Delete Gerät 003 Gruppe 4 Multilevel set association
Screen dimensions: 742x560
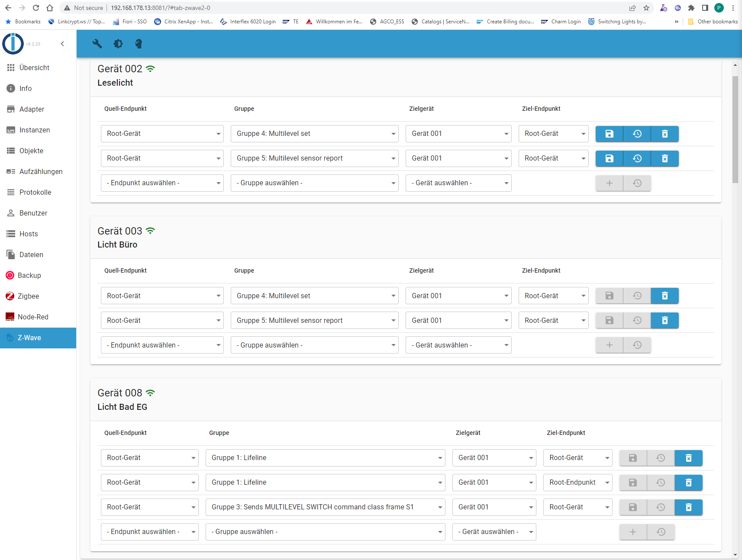(665, 296)
